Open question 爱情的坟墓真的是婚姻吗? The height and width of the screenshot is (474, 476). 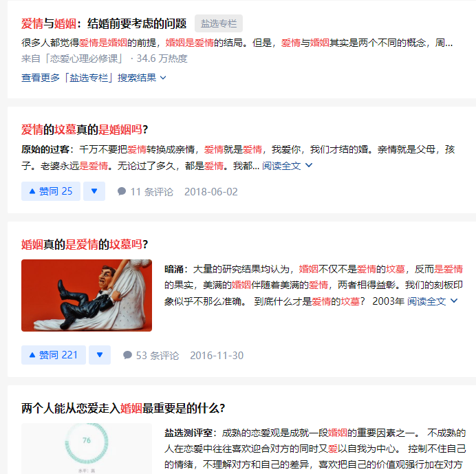click(85, 129)
